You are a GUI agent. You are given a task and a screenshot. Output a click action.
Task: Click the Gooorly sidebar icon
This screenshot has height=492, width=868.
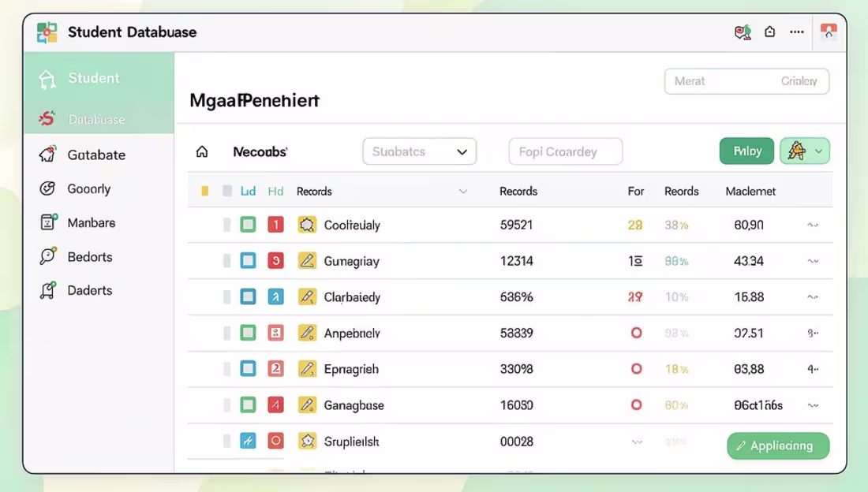(x=47, y=188)
